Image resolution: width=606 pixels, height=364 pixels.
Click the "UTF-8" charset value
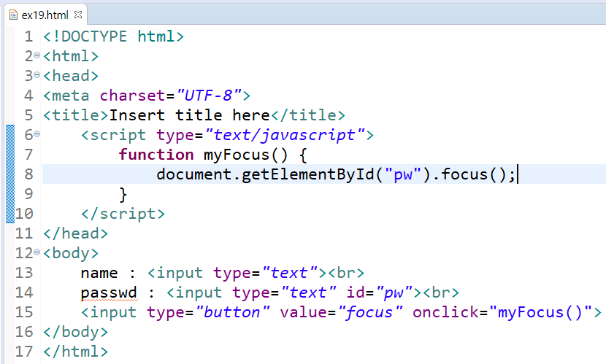(x=209, y=96)
